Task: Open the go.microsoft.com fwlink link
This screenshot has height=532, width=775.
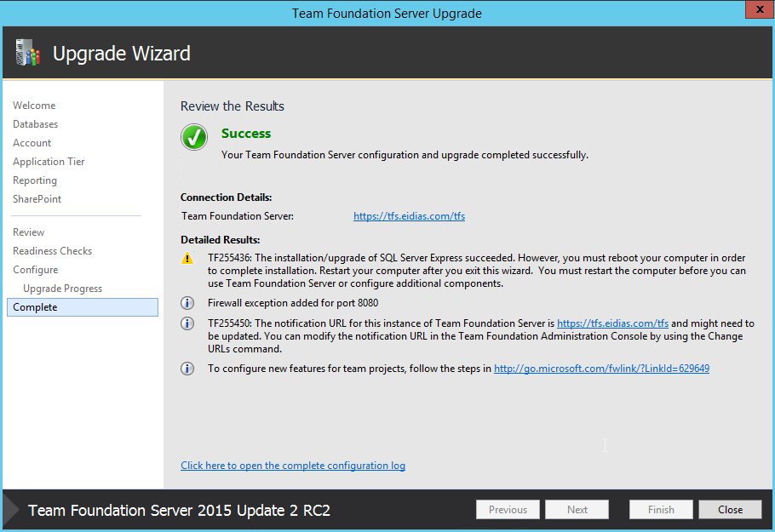Action: [x=601, y=369]
